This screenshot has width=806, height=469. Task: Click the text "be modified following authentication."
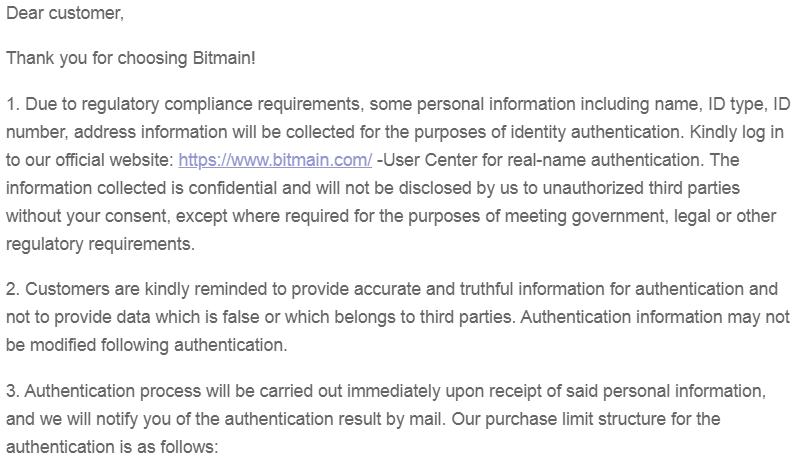[x=146, y=345]
